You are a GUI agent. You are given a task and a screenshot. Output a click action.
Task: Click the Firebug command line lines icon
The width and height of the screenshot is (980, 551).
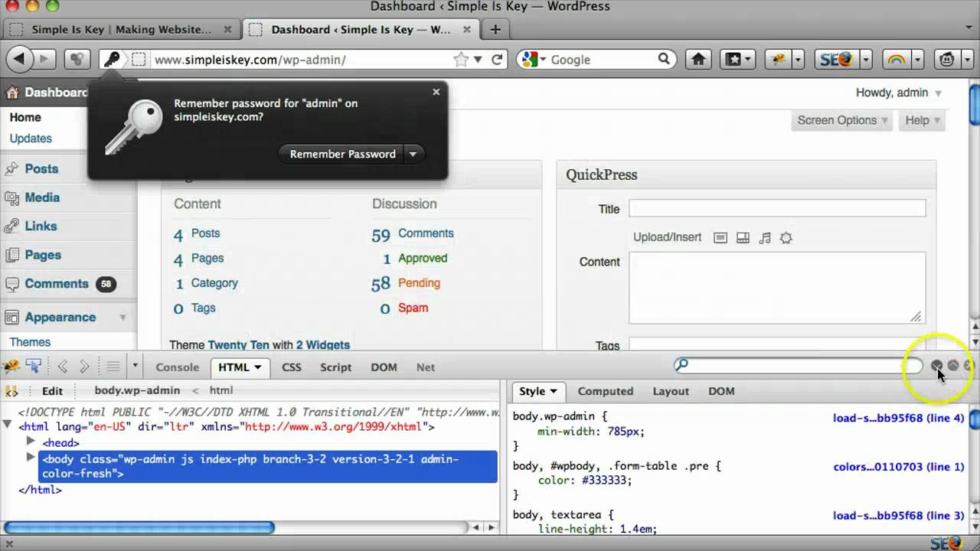pyautogui.click(x=113, y=367)
